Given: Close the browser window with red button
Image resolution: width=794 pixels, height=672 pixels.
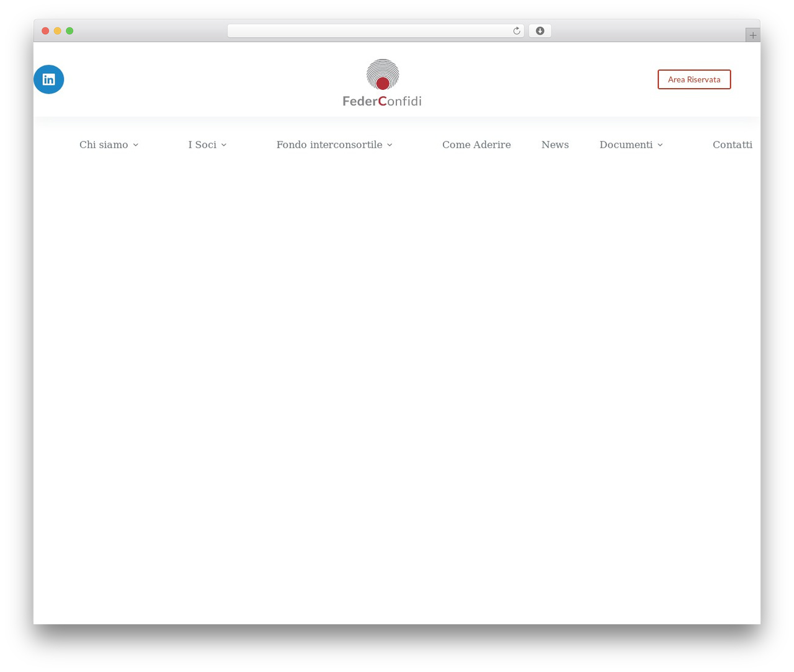Looking at the screenshot, I should 45,31.
